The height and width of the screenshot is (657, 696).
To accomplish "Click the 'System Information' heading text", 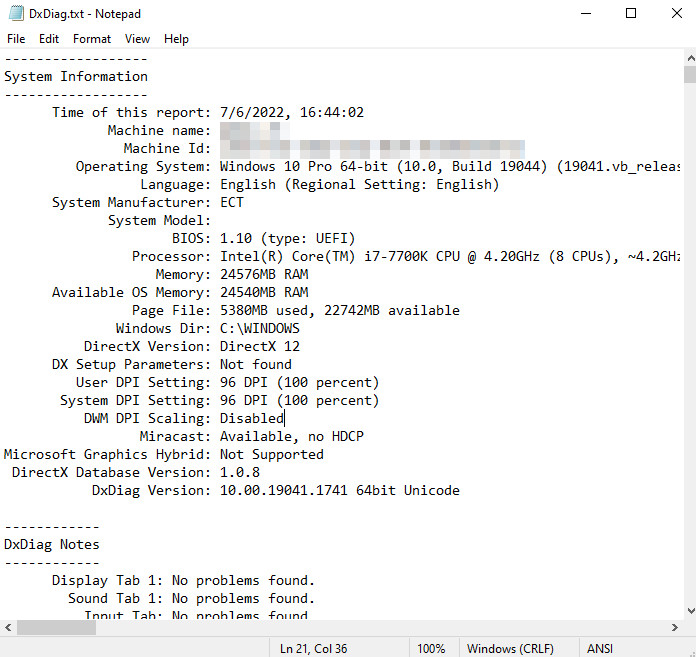I will [76, 76].
